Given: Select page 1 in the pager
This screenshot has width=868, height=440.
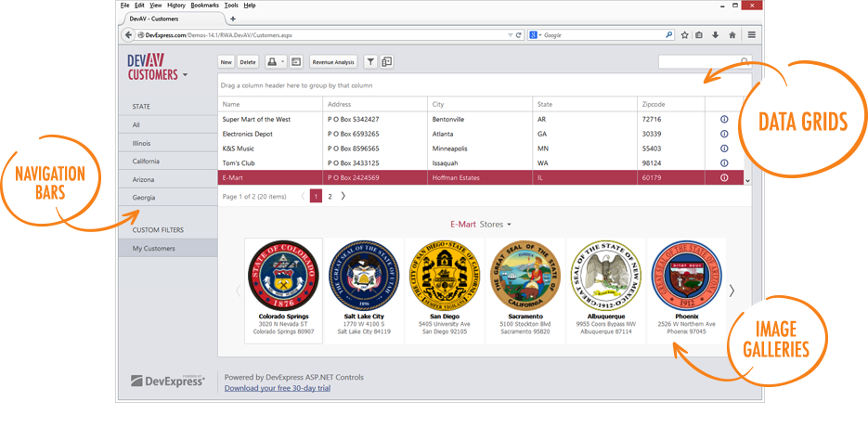Looking at the screenshot, I should click(x=316, y=196).
